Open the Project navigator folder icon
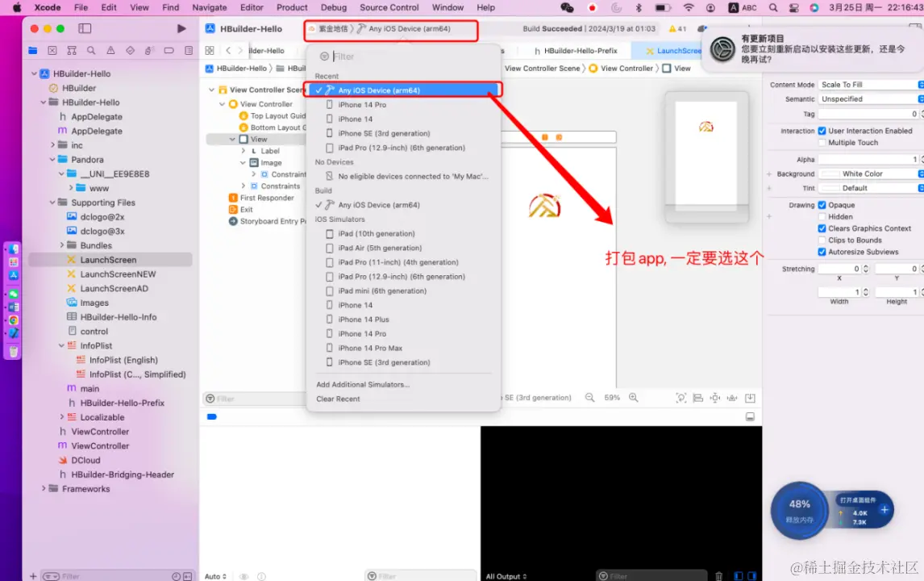The width and height of the screenshot is (924, 581). pos(33,51)
